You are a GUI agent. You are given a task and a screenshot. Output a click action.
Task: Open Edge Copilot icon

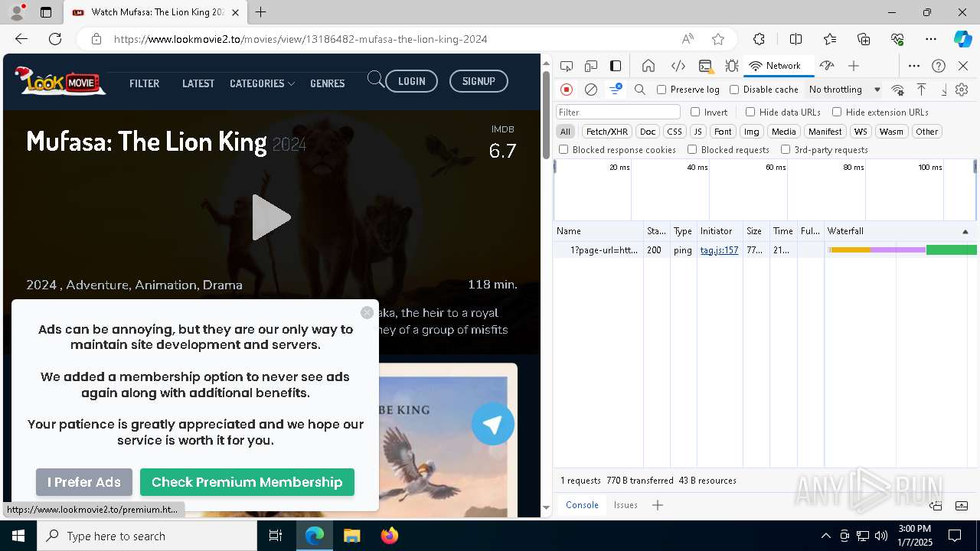pos(962,39)
